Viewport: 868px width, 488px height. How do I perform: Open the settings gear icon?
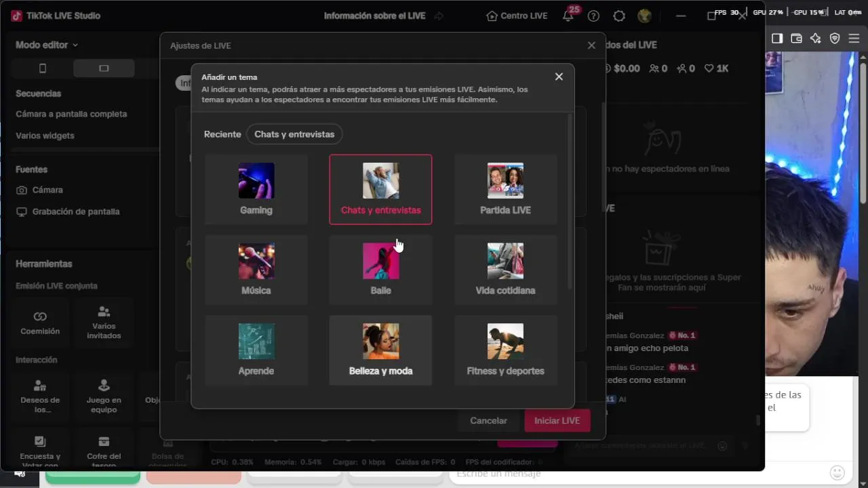tap(619, 16)
